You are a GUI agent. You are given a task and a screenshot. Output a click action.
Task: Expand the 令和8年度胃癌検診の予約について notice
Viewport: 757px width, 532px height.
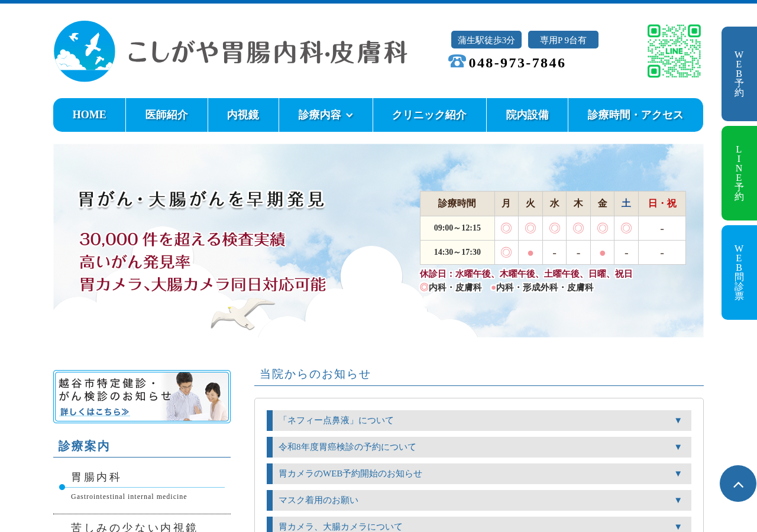tap(479, 447)
